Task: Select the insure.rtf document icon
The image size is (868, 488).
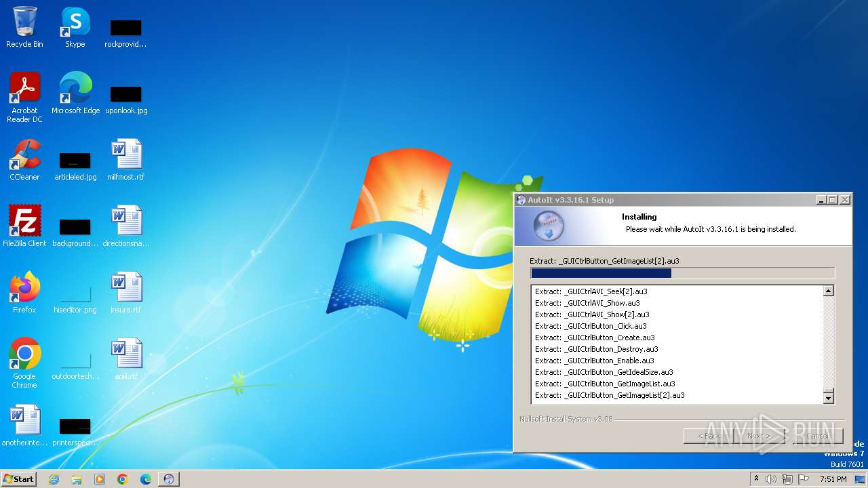Action: 126,292
